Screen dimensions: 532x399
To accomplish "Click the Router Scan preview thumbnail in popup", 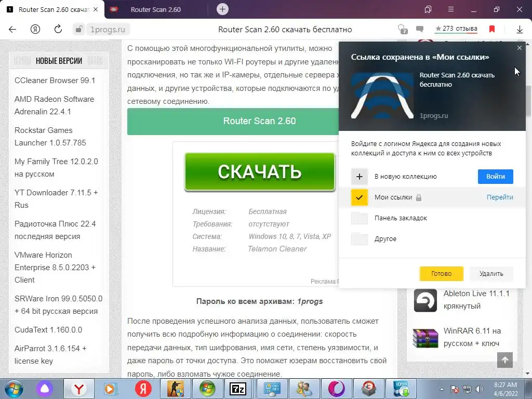I will click(x=382, y=96).
